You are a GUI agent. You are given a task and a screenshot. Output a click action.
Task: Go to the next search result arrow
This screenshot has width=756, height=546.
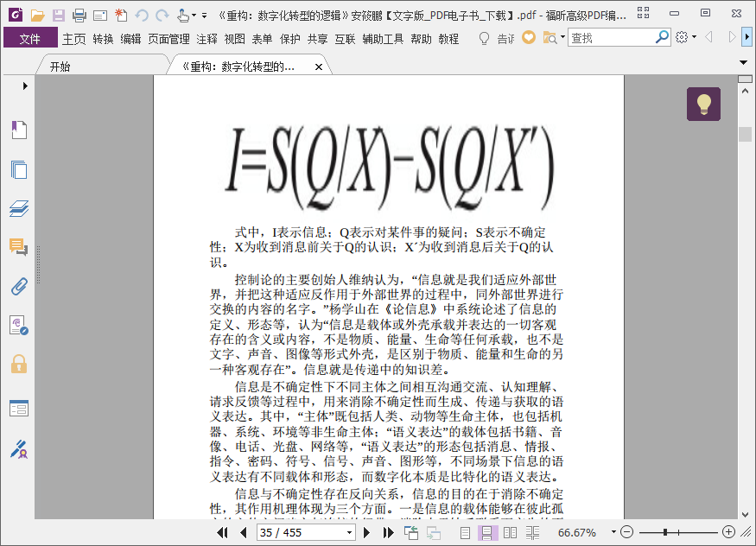(x=732, y=36)
